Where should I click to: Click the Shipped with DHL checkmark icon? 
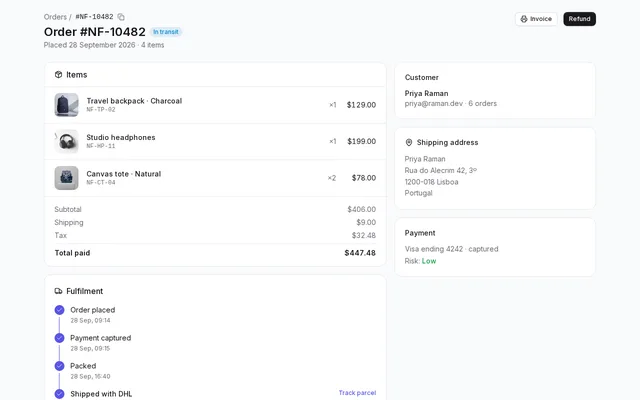pos(59,394)
